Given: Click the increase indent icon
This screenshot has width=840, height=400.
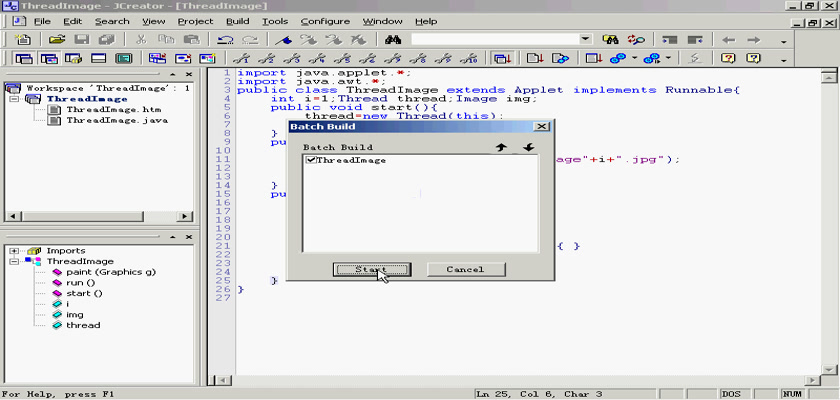Looking at the screenshot, I should click(670, 40).
